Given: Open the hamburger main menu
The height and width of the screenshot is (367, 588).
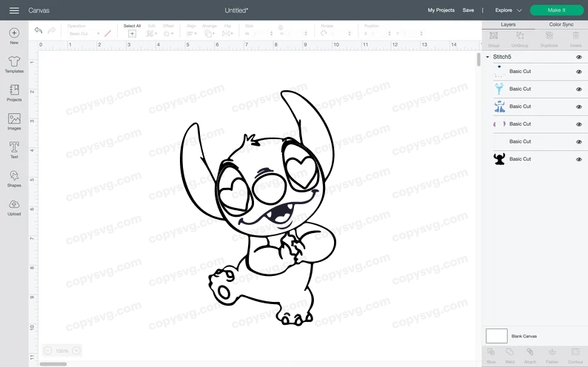Looking at the screenshot, I should [x=14, y=10].
